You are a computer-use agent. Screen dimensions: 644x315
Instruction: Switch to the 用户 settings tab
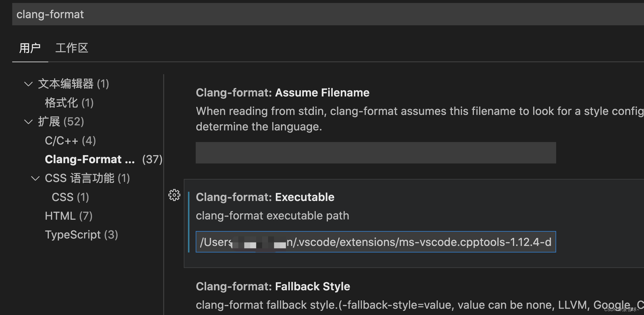click(x=30, y=48)
